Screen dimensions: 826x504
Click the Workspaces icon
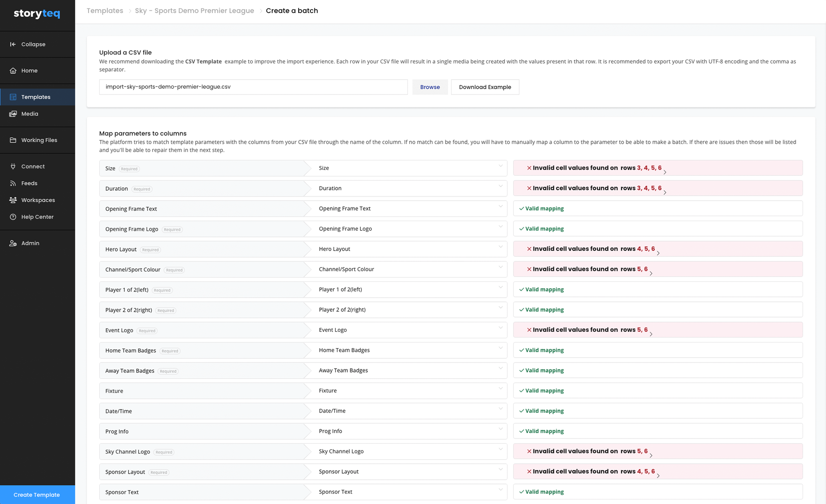click(x=13, y=200)
